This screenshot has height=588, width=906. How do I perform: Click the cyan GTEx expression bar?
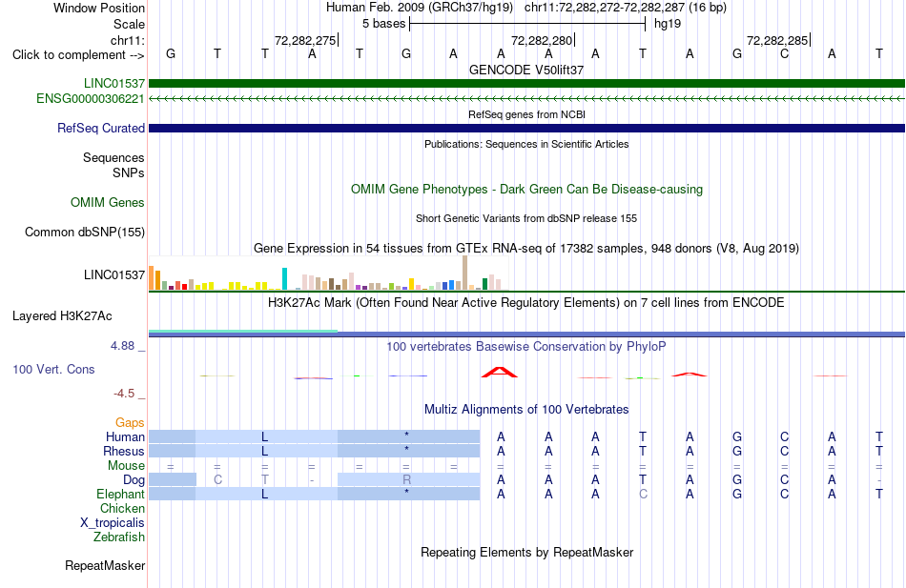[284, 278]
